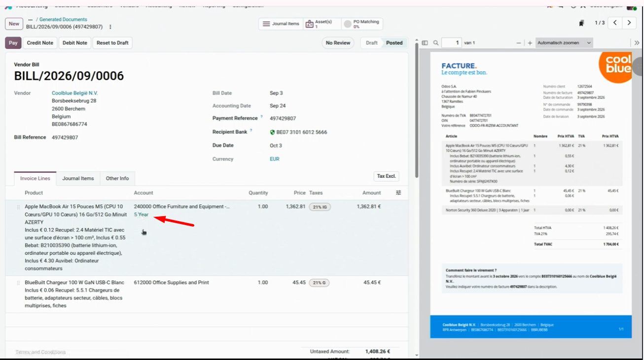The width and height of the screenshot is (644, 360).
Task: Click the Quantity column header
Action: [x=258, y=193]
